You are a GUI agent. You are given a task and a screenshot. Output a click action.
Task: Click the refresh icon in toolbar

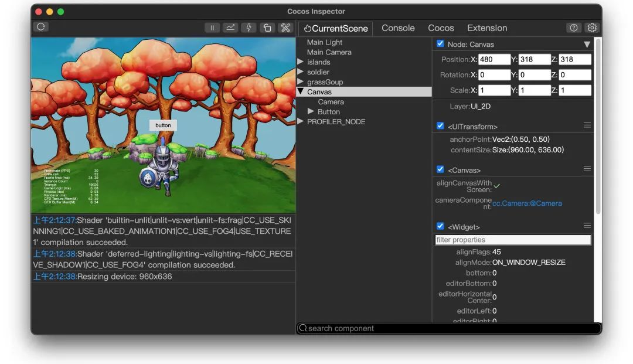click(x=41, y=26)
